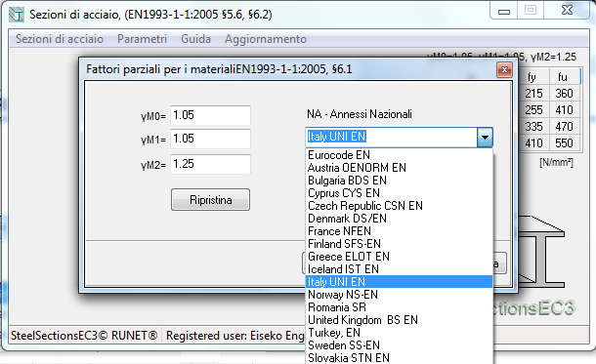Close the Sezioni di acciaio main window
The width and height of the screenshot is (596, 364).
pos(567,11)
